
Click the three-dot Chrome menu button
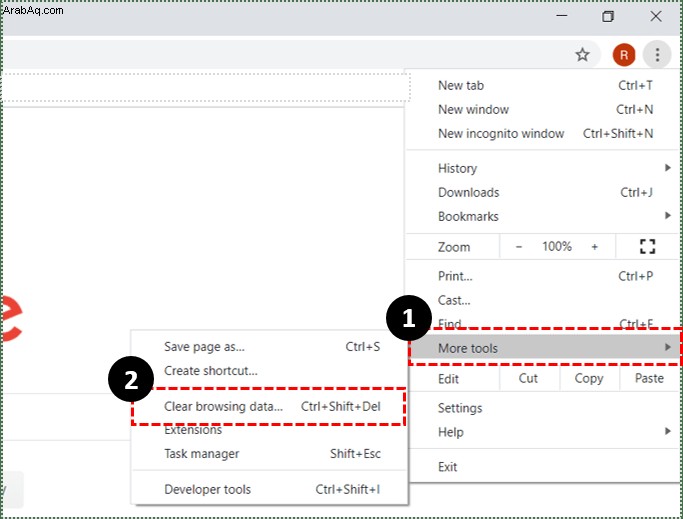pyautogui.click(x=657, y=55)
